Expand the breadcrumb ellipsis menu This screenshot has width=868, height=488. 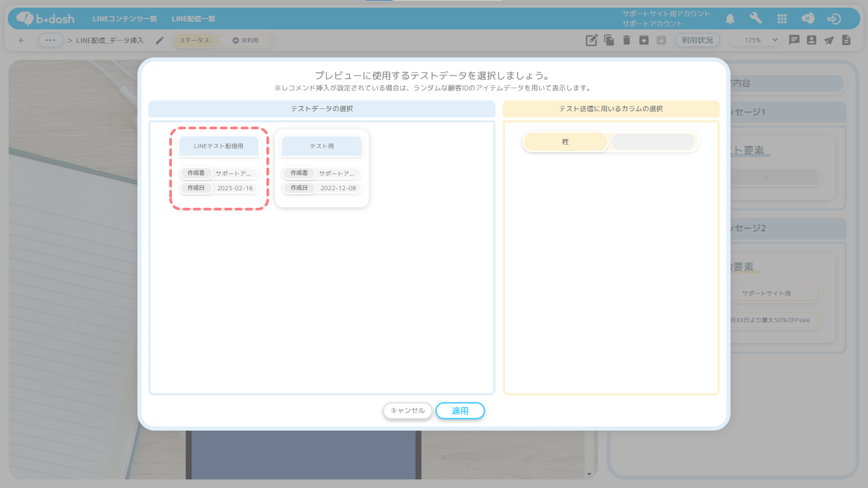coord(50,40)
